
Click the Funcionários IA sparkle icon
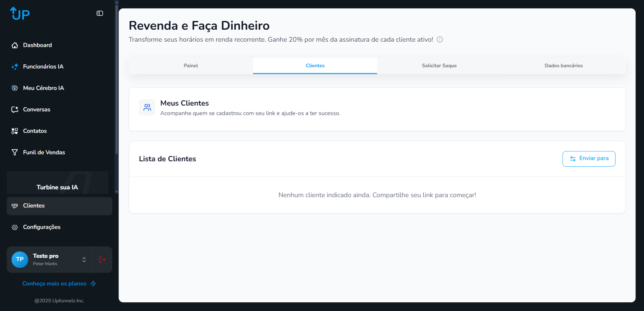15,67
